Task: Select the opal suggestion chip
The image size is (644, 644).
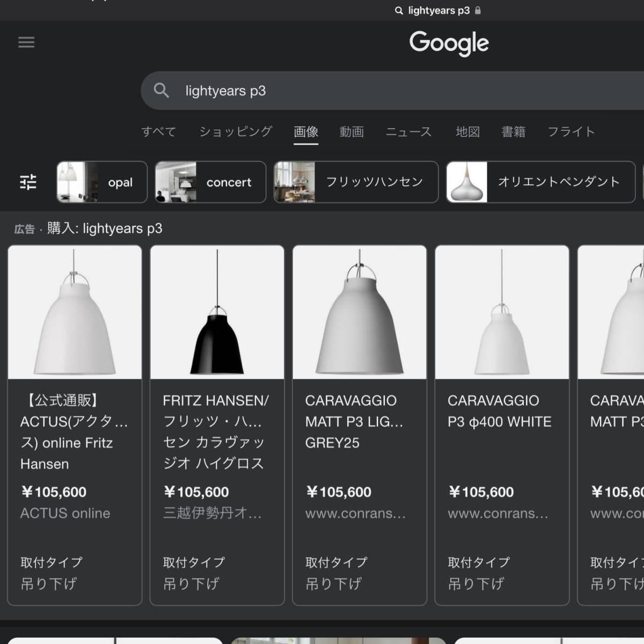Action: click(102, 182)
